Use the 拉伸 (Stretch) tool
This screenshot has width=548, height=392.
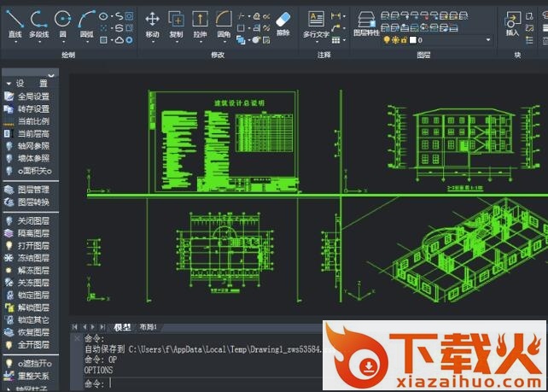pos(200,22)
